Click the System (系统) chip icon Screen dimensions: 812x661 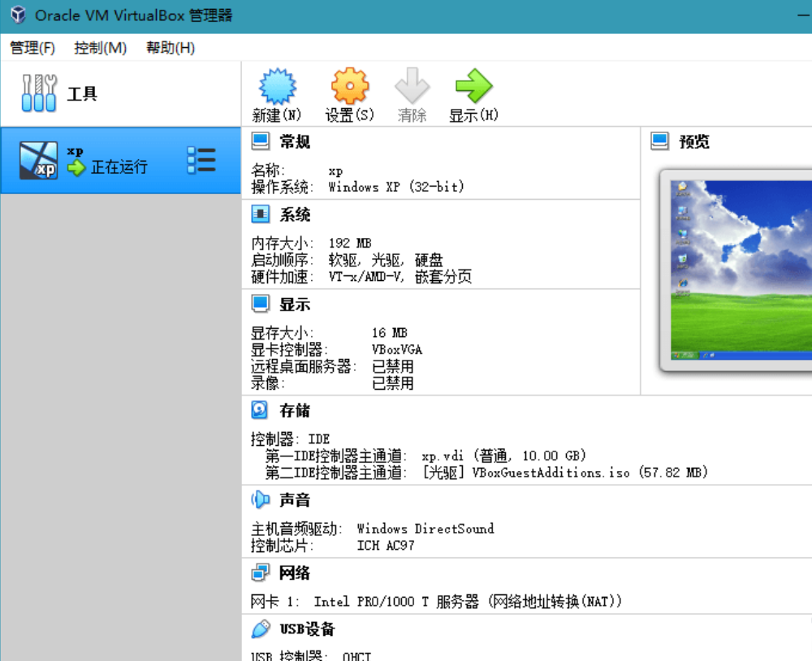pyautogui.click(x=261, y=214)
